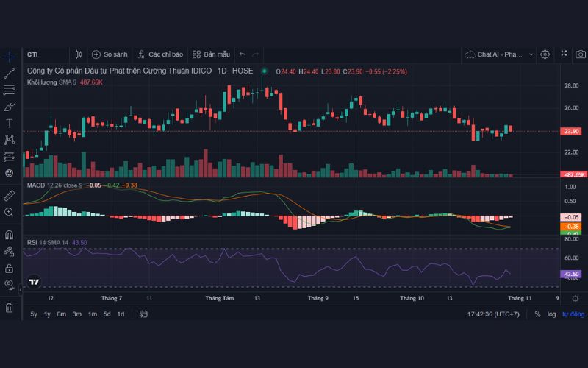Image resolution: width=588 pixels, height=368 pixels.
Task: Toggle magnet mode for drawings
Action: 9,236
